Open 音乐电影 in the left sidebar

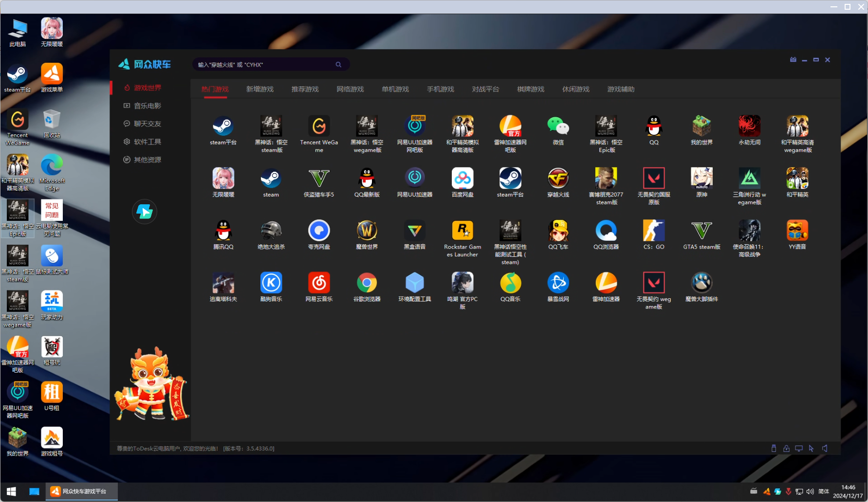tap(142, 106)
